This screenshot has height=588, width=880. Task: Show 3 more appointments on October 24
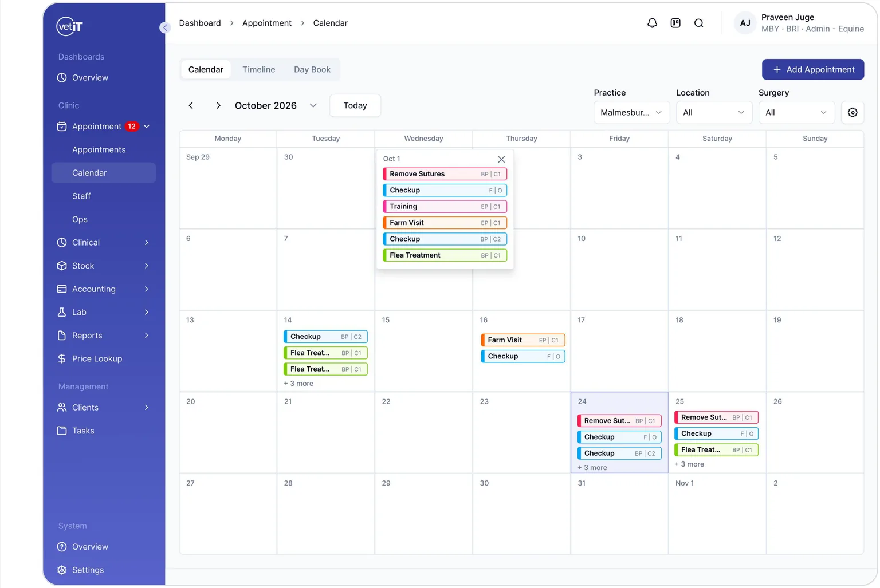point(592,468)
